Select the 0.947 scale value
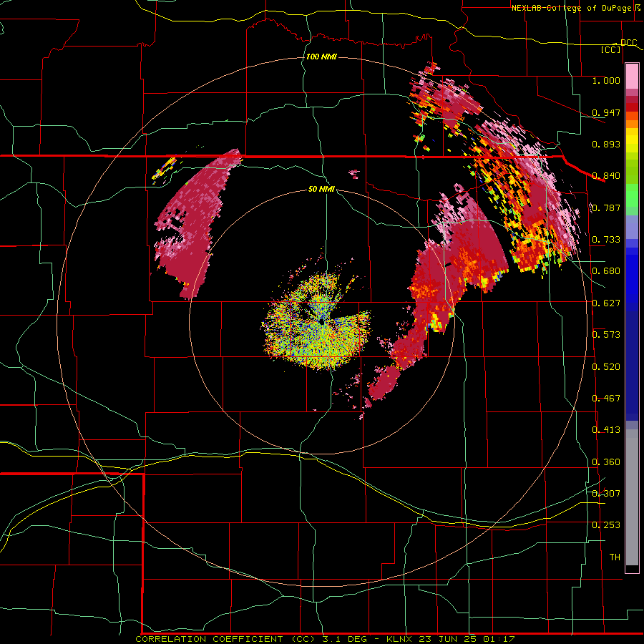The image size is (644, 644). (606, 112)
